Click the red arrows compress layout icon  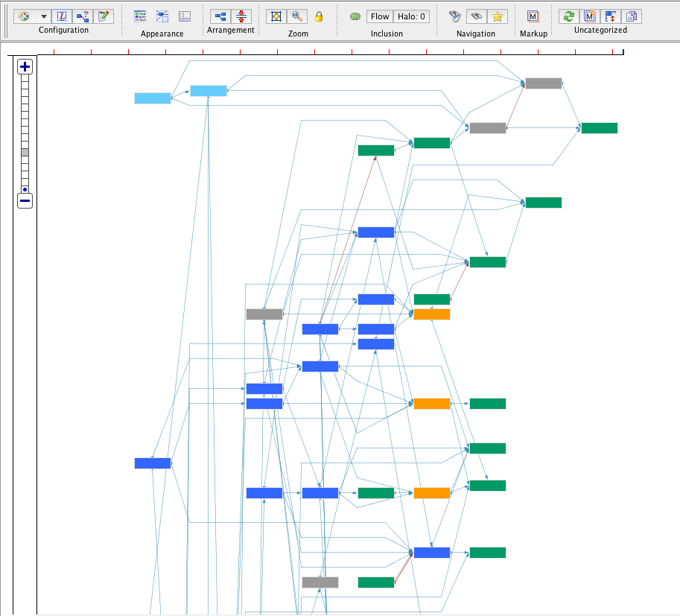[x=241, y=16]
